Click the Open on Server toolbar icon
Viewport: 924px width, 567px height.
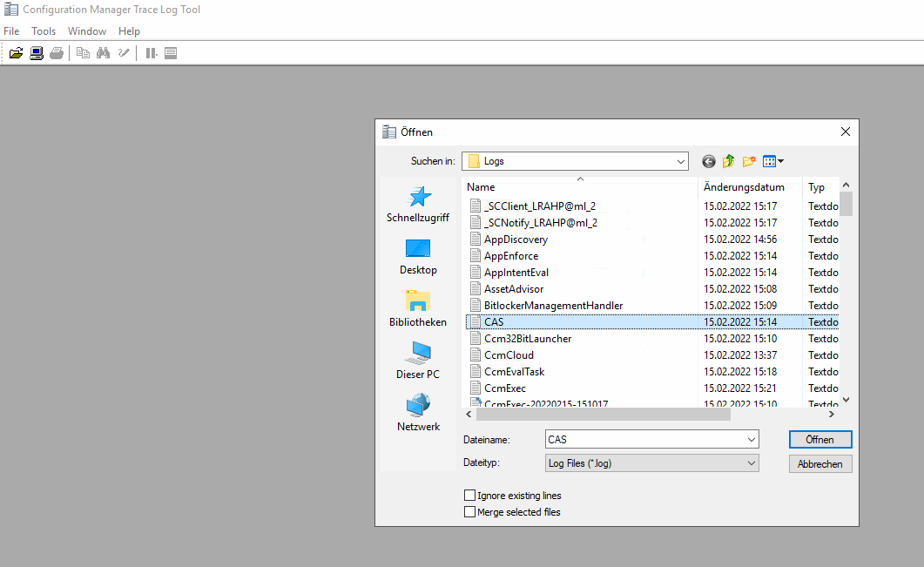point(37,53)
